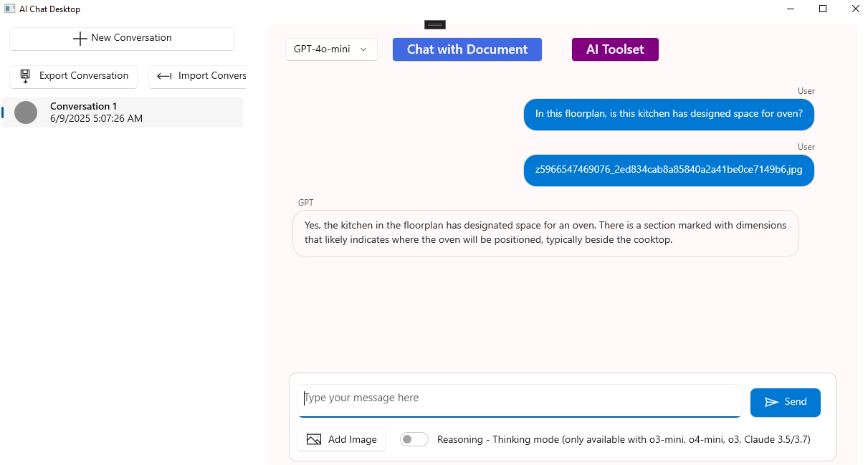Click the GPT sender label above the reply
Screen dimensions: 868x465
[305, 203]
